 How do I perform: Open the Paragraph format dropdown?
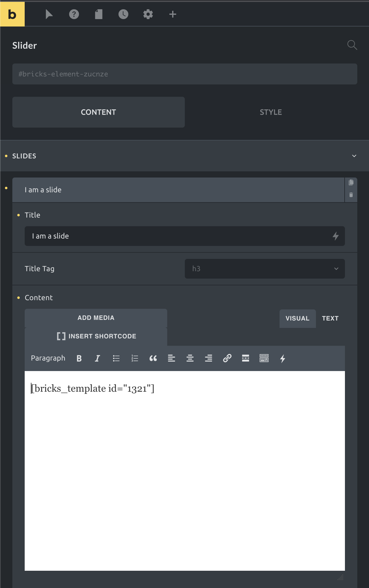(x=48, y=358)
